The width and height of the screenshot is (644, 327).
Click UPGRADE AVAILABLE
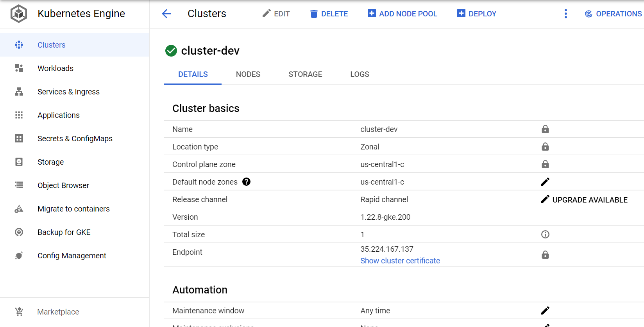click(590, 200)
